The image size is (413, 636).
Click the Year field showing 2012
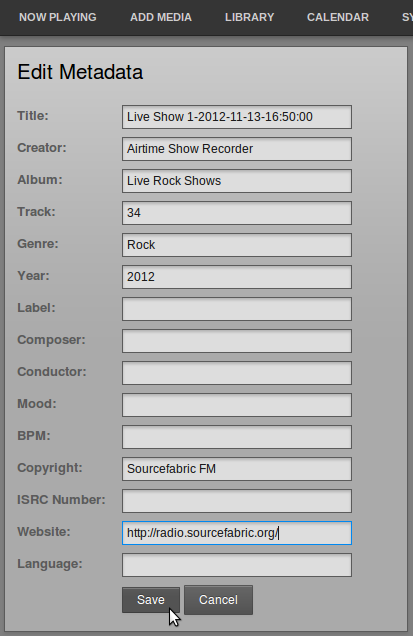point(237,277)
